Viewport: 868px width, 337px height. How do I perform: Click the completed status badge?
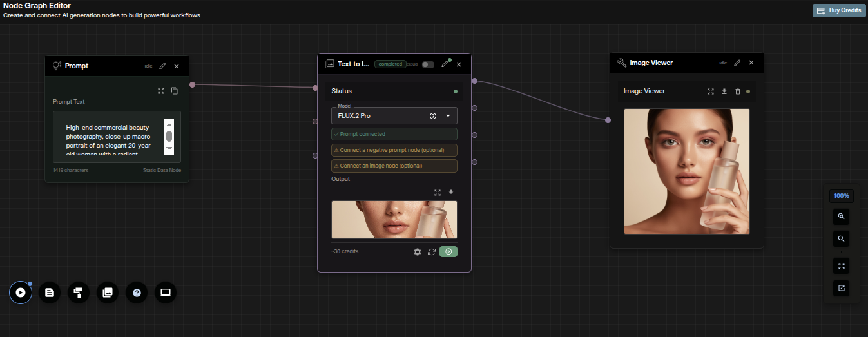391,64
